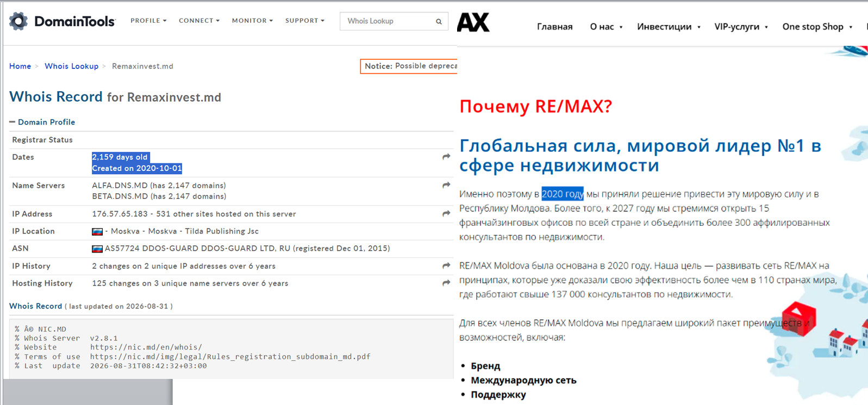Screen dimensions: 868x405
Task: Click the Notice: Possible deprecation banner
Action: [409, 66]
